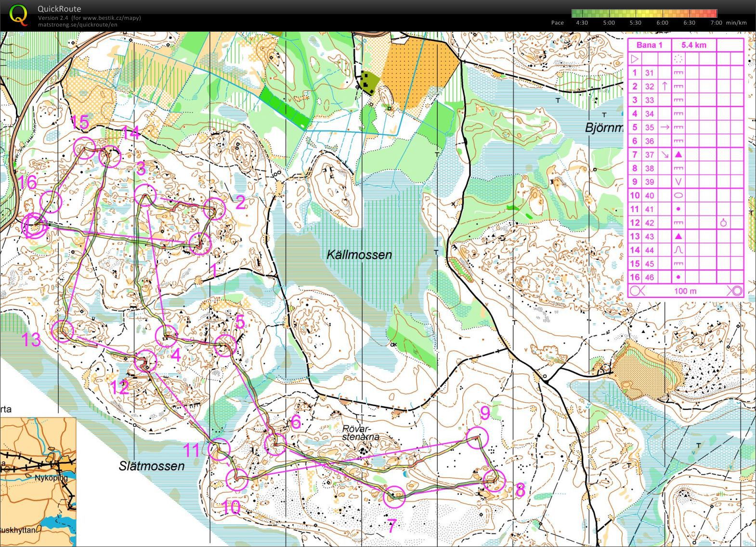
Task: Click the up arrow symbol in row 32
Action: (665, 86)
